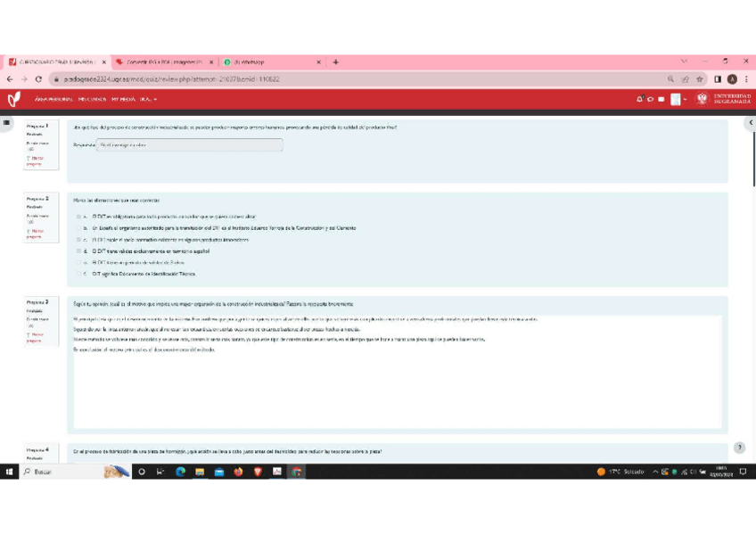Open the notifications bell
Viewport: 756px width, 534px height.
coord(640,99)
